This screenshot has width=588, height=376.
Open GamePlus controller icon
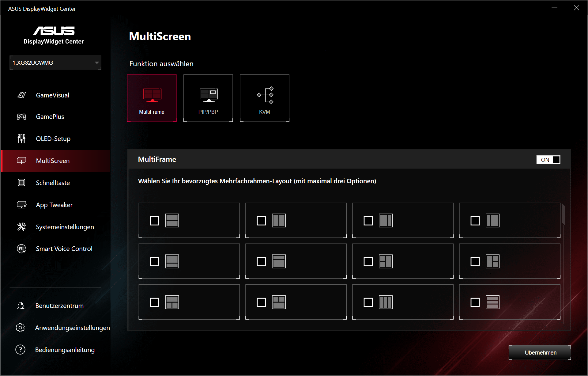click(x=21, y=117)
